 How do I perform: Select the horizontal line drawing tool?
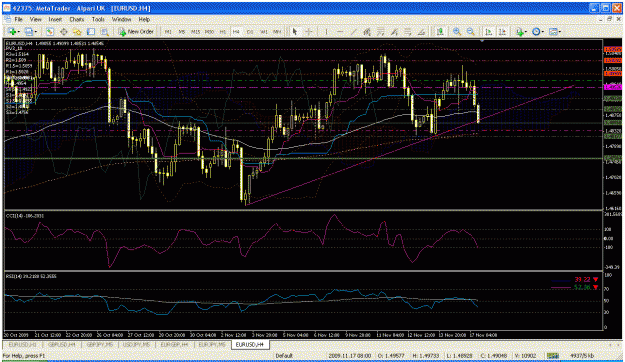coord(340,31)
